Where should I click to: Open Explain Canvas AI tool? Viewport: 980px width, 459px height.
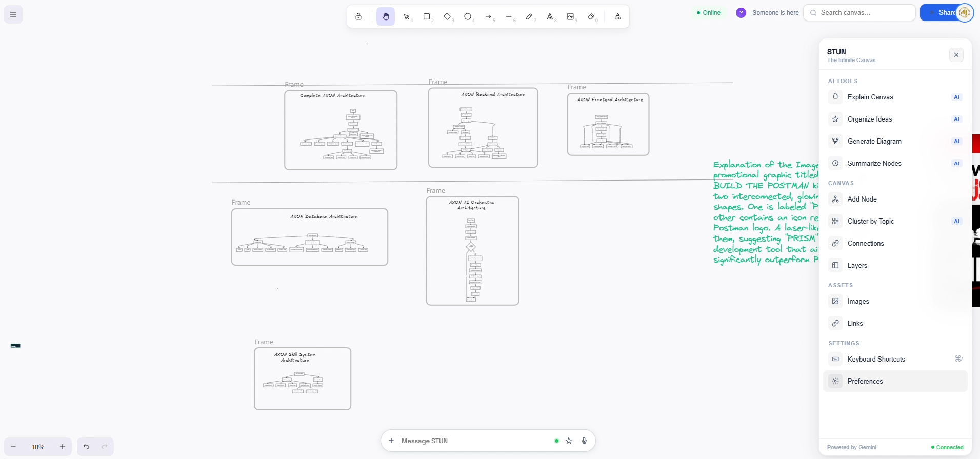point(895,97)
